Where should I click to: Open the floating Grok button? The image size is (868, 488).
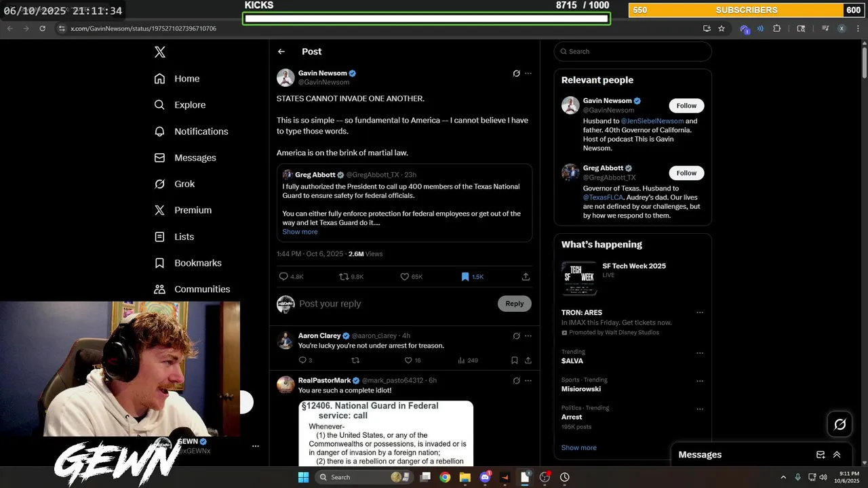[840, 424]
